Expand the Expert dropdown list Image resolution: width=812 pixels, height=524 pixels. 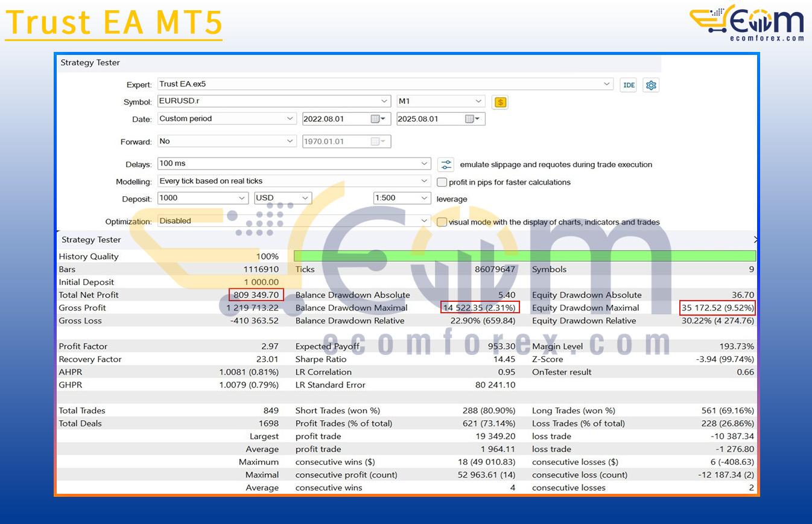607,85
